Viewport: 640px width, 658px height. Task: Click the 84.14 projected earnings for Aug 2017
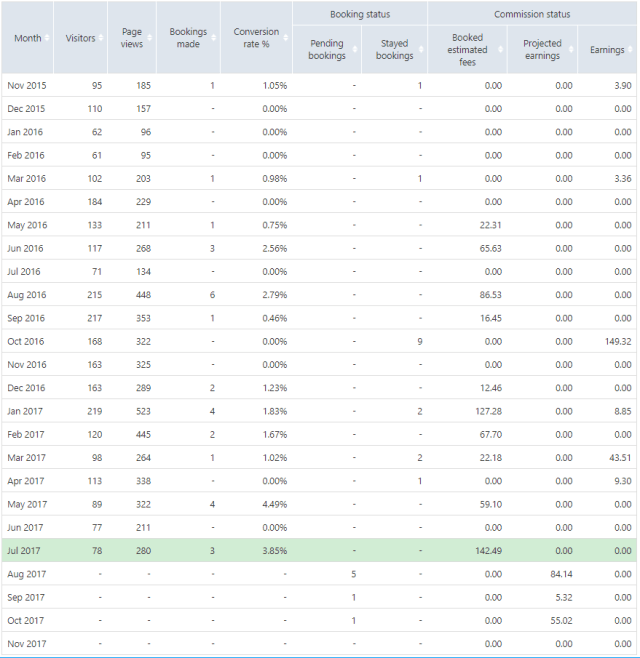click(x=560, y=574)
